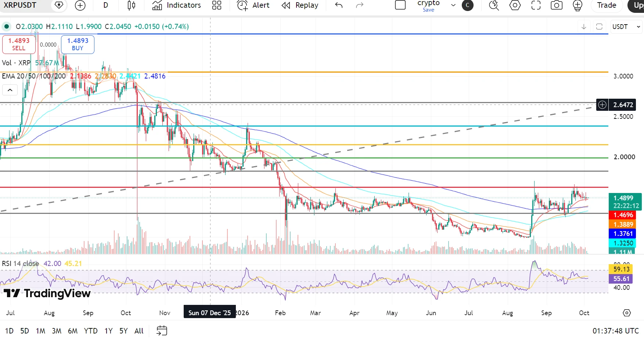Click the 01:37:48 UTC timezone clock
This screenshot has width=644, height=339.
(616, 331)
